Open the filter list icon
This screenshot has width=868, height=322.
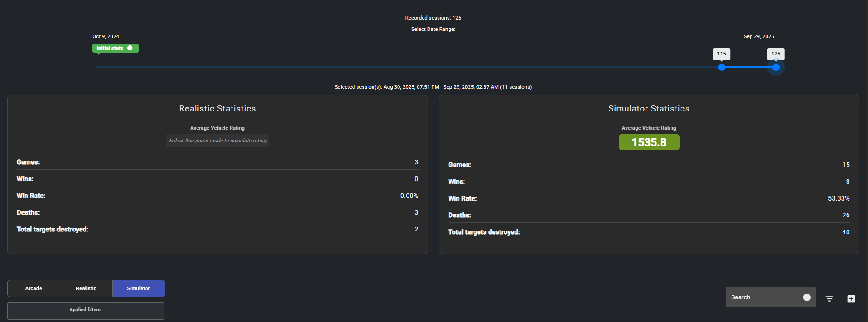pyautogui.click(x=829, y=299)
